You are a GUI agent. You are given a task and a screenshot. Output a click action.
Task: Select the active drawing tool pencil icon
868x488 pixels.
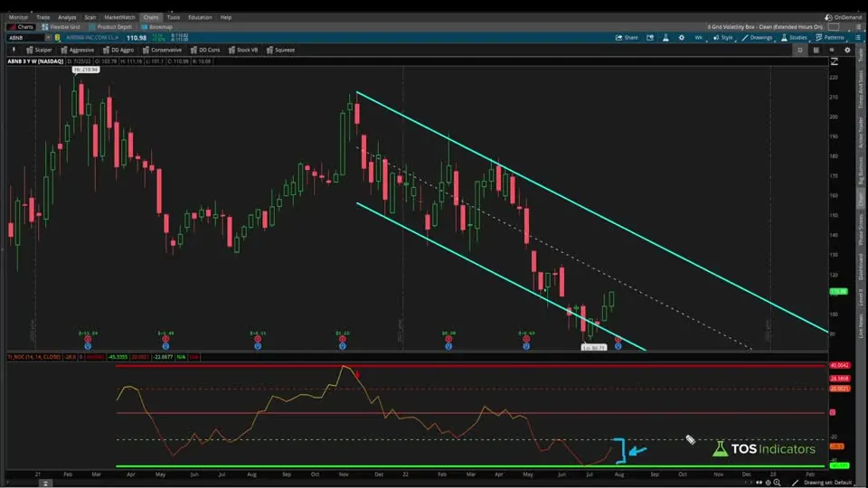[x=795, y=483]
